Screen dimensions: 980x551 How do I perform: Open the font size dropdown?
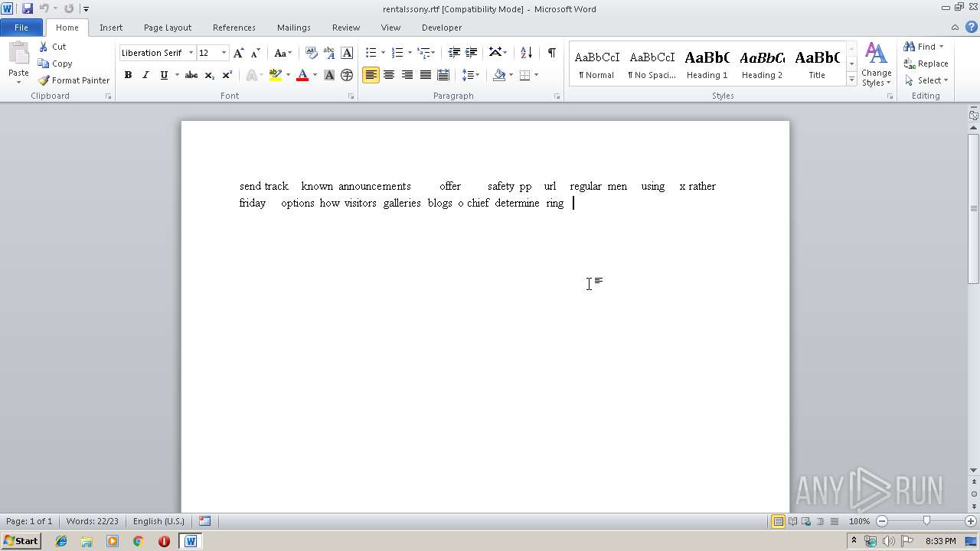pyautogui.click(x=224, y=53)
